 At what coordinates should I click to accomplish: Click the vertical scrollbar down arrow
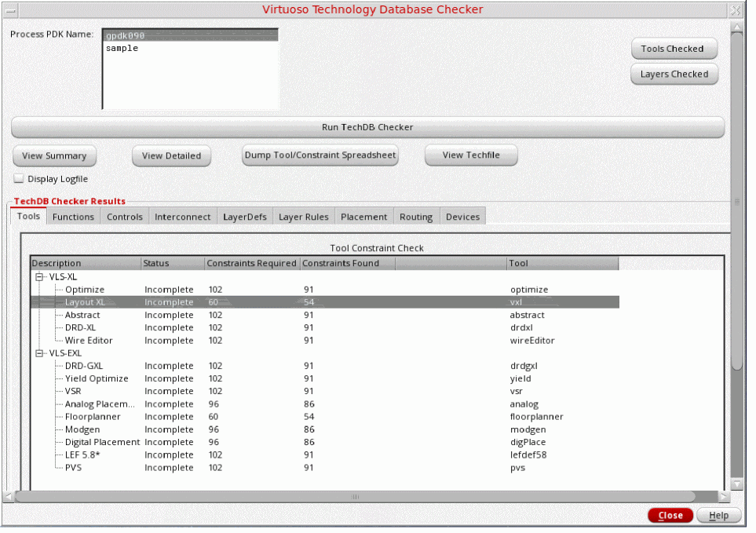pyautogui.click(x=736, y=484)
